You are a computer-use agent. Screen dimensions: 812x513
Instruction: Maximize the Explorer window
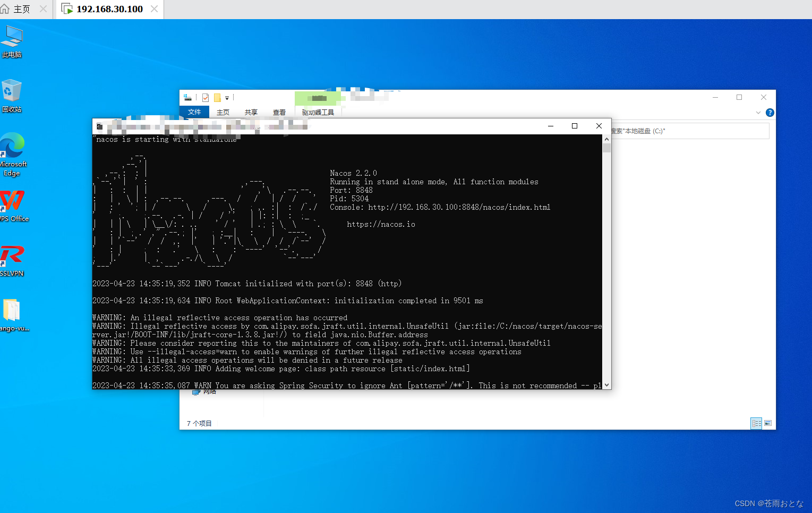(x=739, y=97)
